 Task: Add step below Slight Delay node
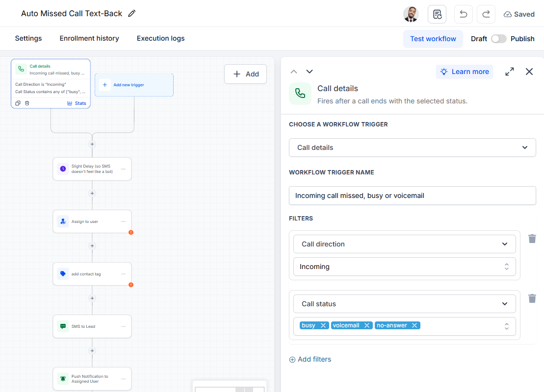[92, 194]
